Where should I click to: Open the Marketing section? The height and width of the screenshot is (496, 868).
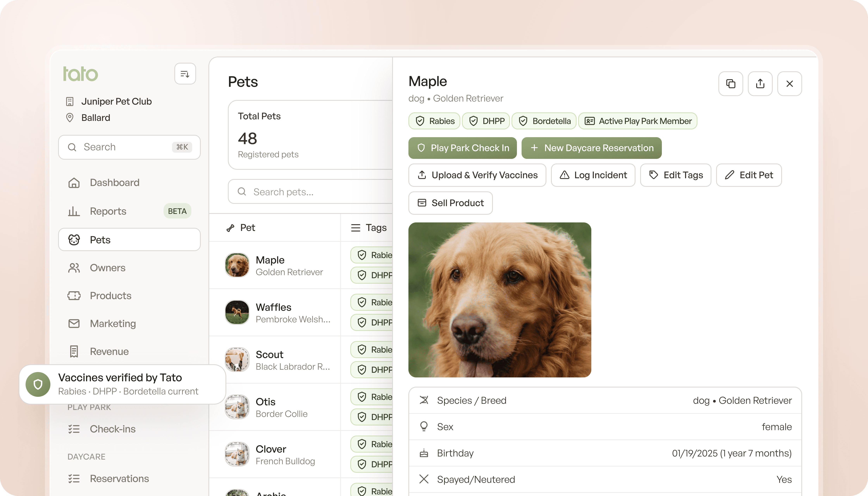129,324
